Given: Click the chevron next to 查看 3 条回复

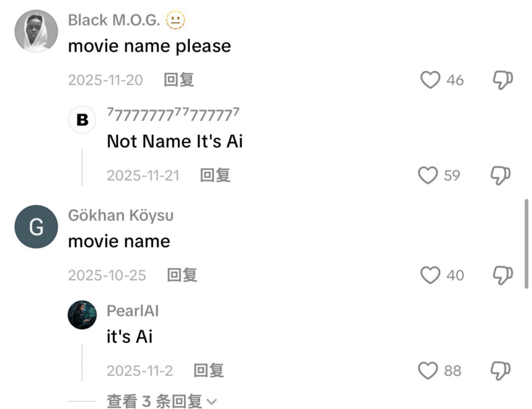Looking at the screenshot, I should click(211, 402).
